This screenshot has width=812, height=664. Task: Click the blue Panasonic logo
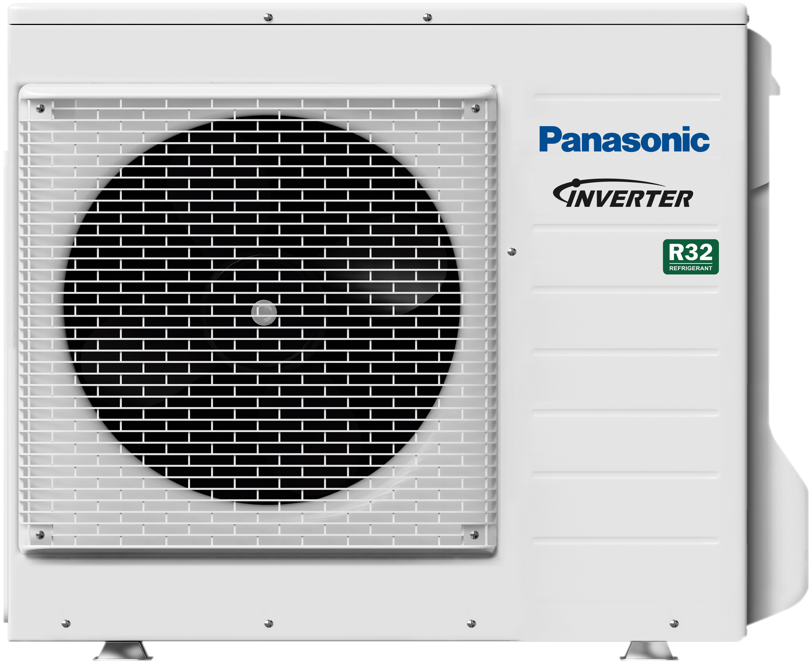coord(624,139)
